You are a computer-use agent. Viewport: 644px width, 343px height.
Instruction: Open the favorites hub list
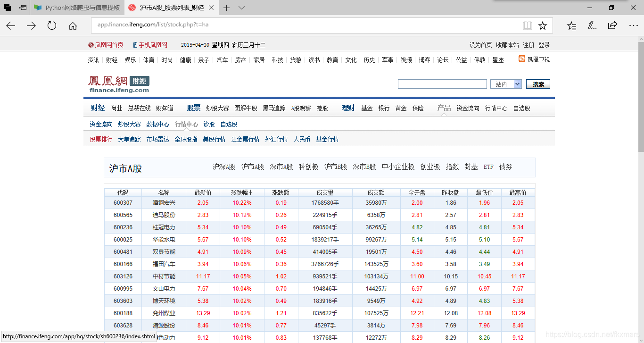pos(571,26)
